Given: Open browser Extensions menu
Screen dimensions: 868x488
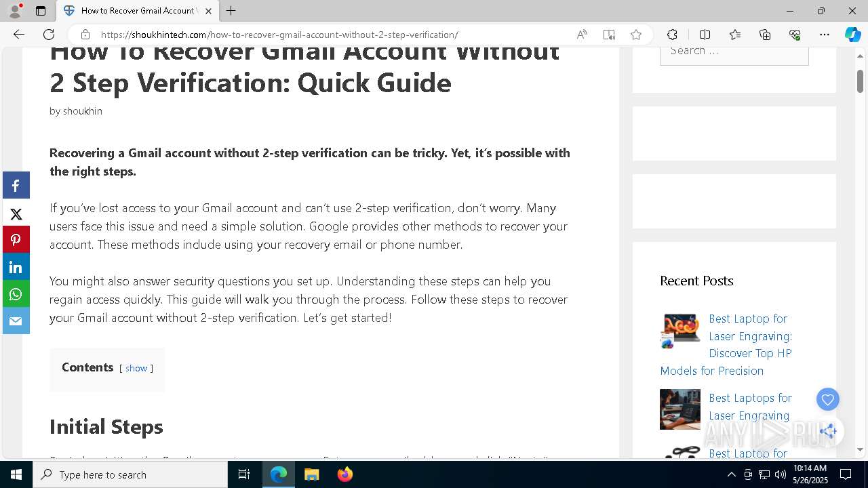Looking at the screenshot, I should 672,35.
